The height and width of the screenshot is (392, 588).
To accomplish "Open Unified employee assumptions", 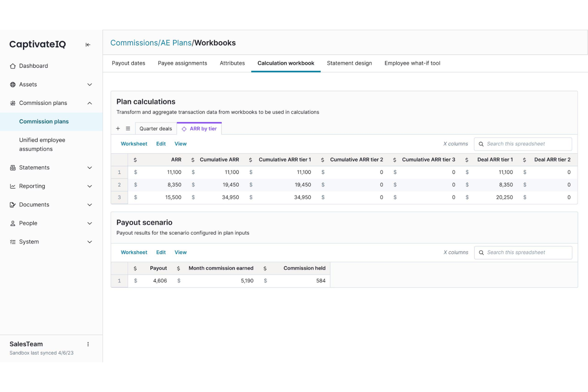I will [x=42, y=145].
